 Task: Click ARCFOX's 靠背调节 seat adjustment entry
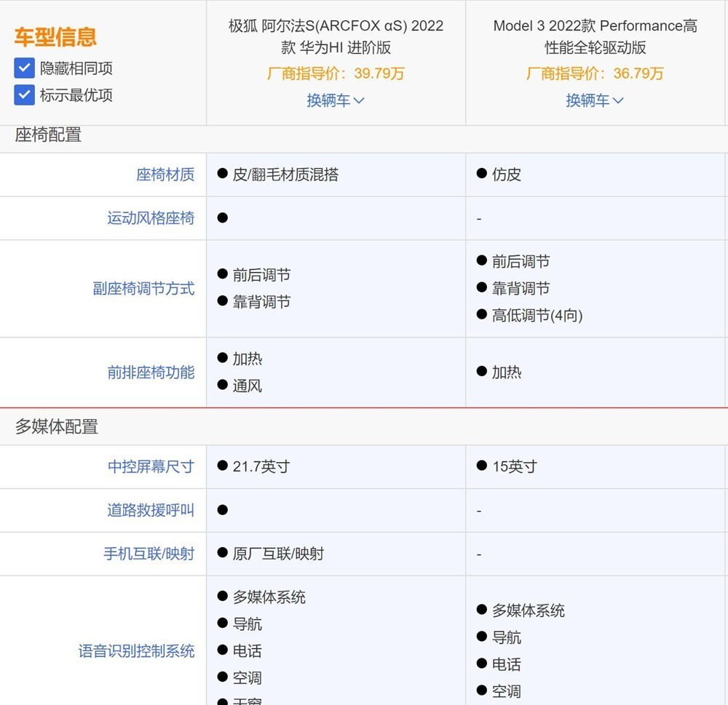coord(254,302)
